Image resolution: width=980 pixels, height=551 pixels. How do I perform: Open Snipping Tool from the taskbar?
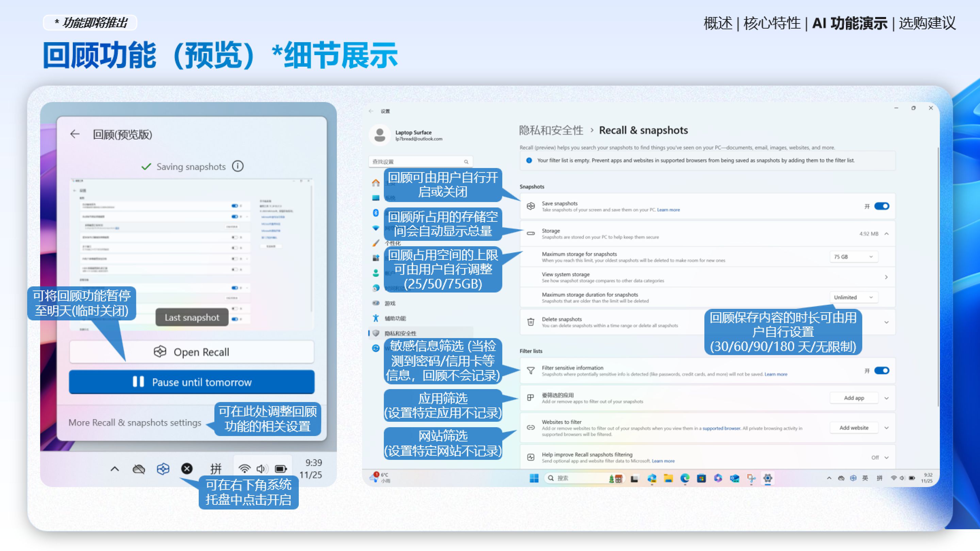click(x=751, y=478)
